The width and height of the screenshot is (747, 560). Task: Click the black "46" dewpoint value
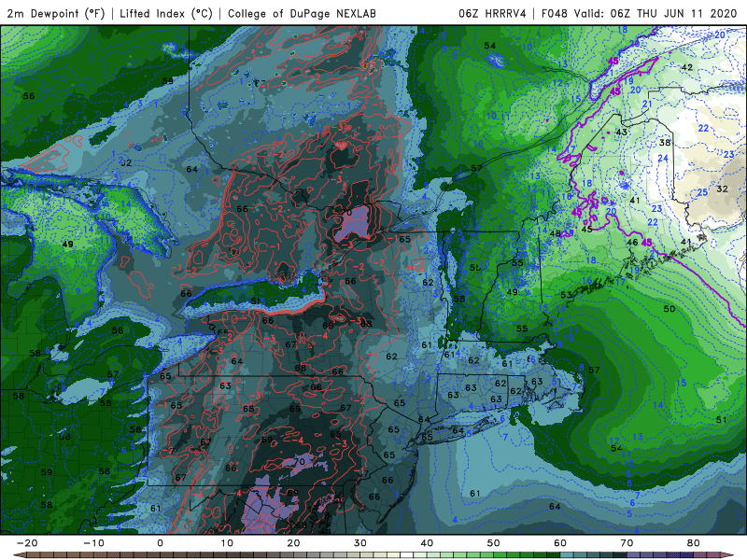pos(632,243)
